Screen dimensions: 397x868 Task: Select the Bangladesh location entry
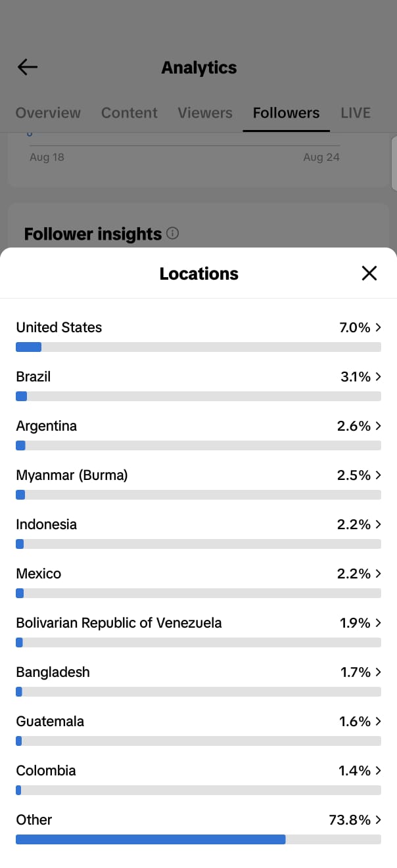coord(198,680)
